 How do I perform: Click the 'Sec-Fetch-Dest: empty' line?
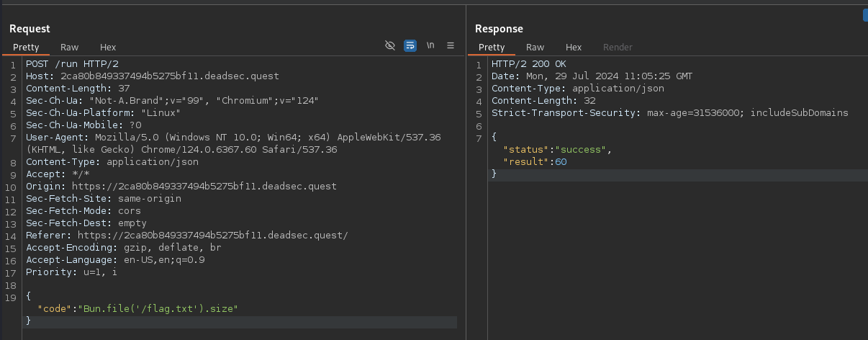point(86,223)
